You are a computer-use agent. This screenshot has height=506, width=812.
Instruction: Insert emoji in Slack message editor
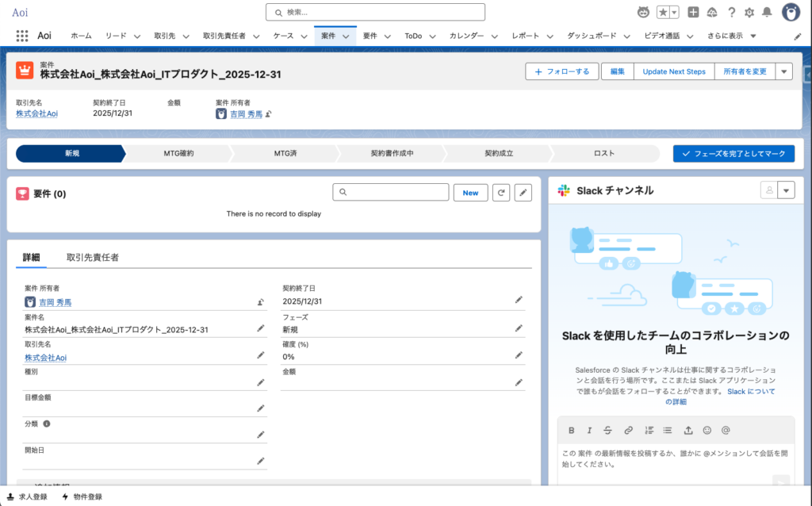pyautogui.click(x=707, y=430)
